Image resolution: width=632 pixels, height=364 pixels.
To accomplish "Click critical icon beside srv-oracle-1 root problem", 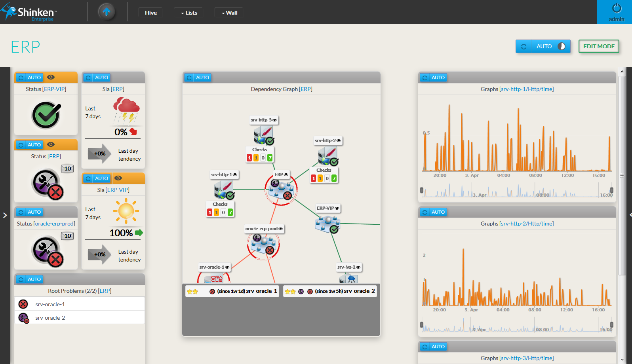I will coord(23,304).
